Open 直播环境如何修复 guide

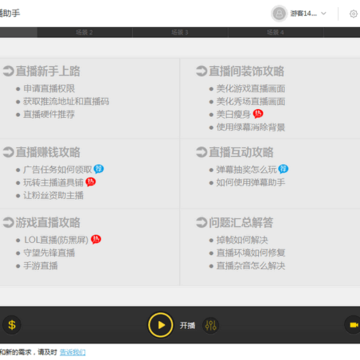coord(251,253)
